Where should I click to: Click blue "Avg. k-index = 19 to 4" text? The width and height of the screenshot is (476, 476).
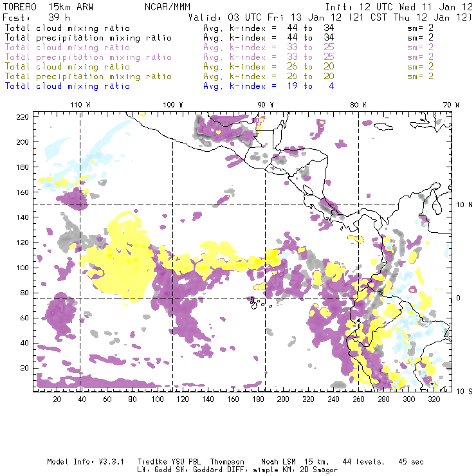pyautogui.click(x=269, y=86)
